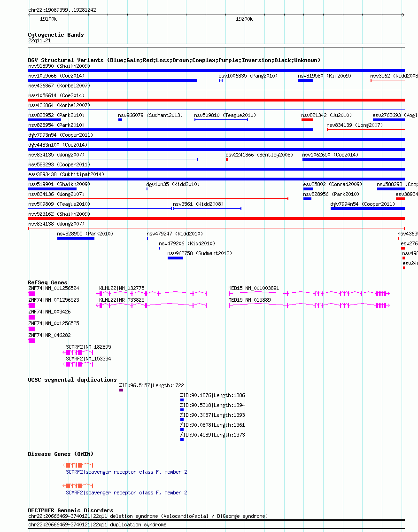Click the esv2241866 (Bentley2008) label
The height and width of the screenshot is (532, 418).
[259, 154]
